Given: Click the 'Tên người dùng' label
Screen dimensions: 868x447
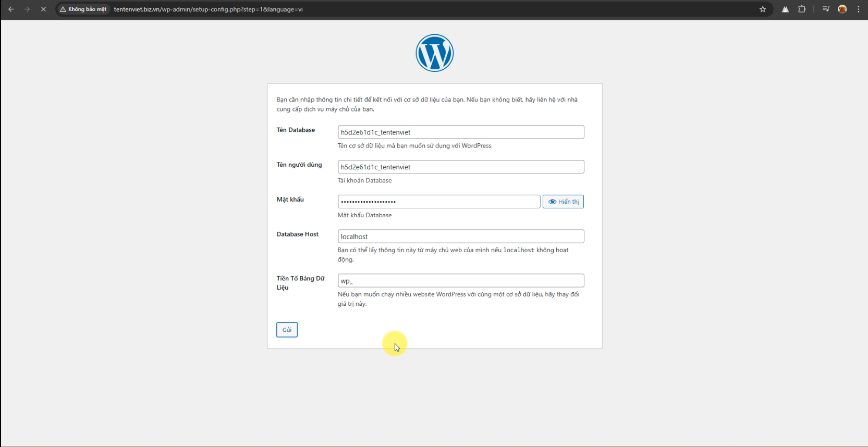Looking at the screenshot, I should (299, 165).
